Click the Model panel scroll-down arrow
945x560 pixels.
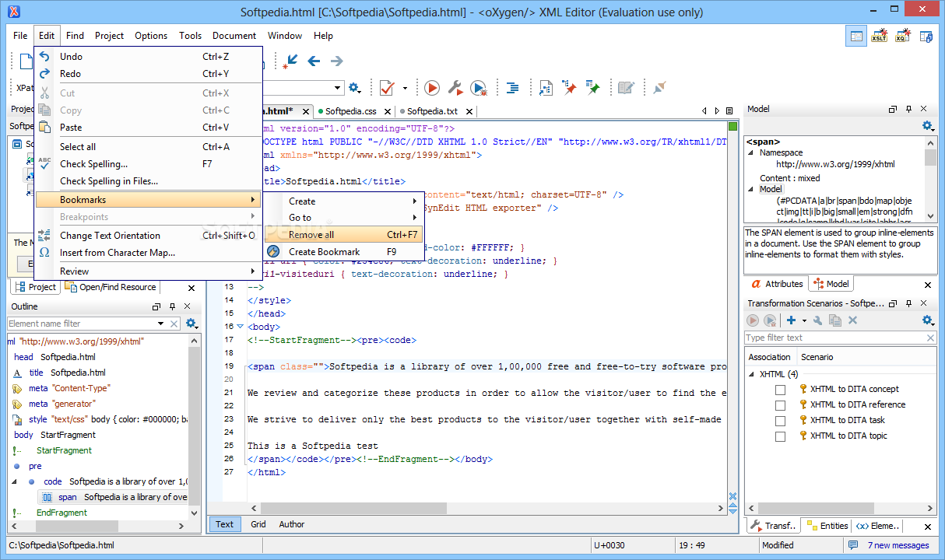[x=931, y=215]
